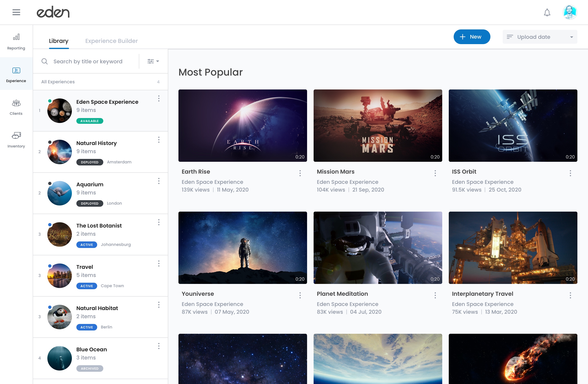
Task: Open ISS Orbit video thumbnail
Action: point(513,126)
